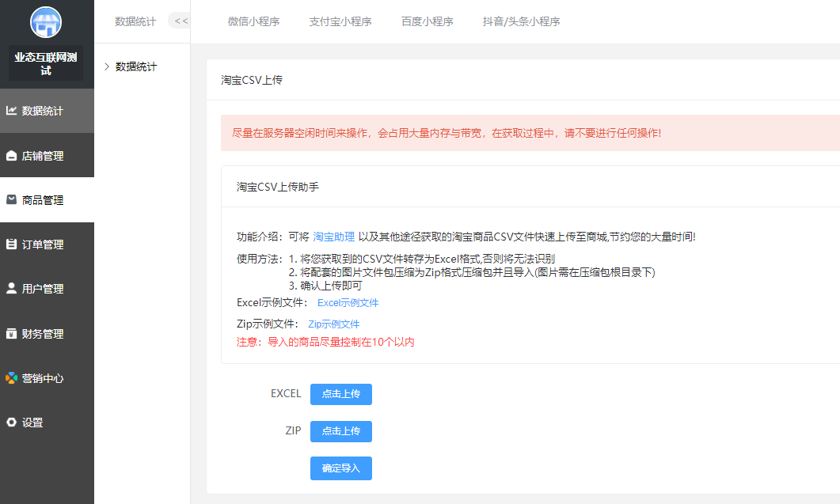
Task: Open 营销中心 section
Action: [x=48, y=377]
